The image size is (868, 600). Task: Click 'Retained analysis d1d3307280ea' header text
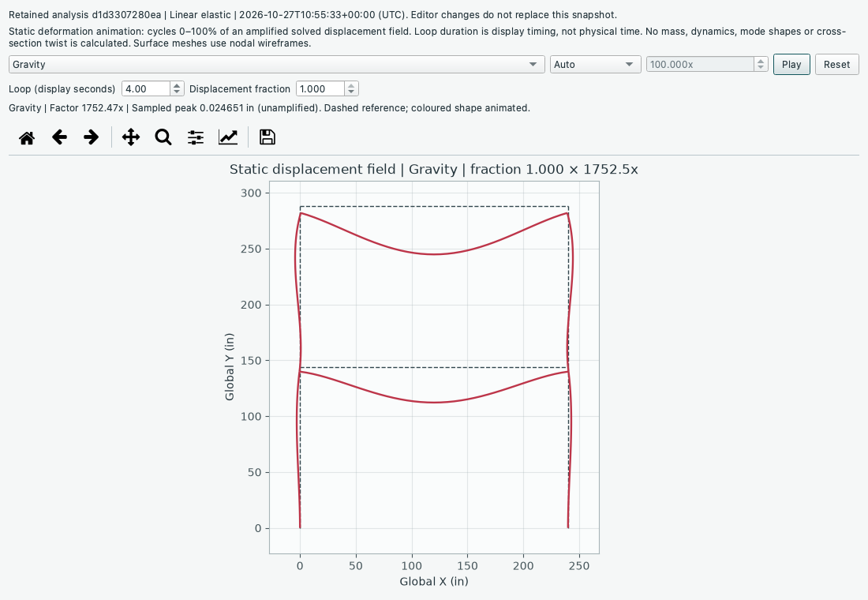coord(84,15)
